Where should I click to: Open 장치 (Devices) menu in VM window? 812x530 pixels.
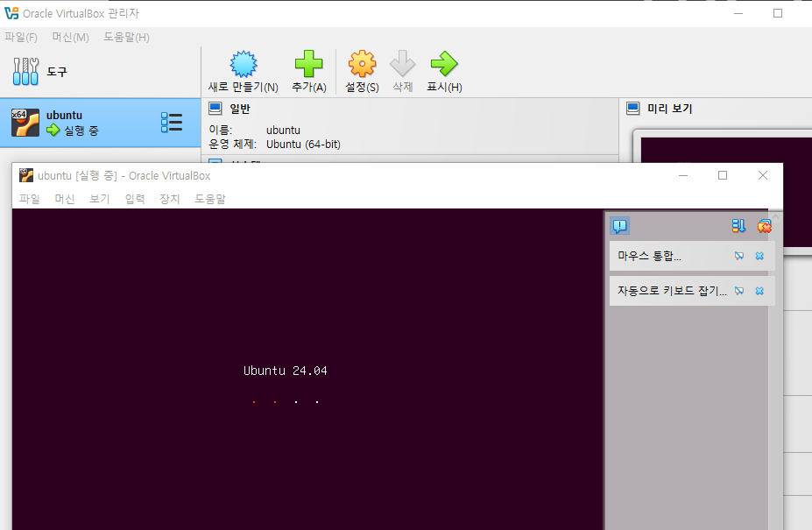coord(169,199)
